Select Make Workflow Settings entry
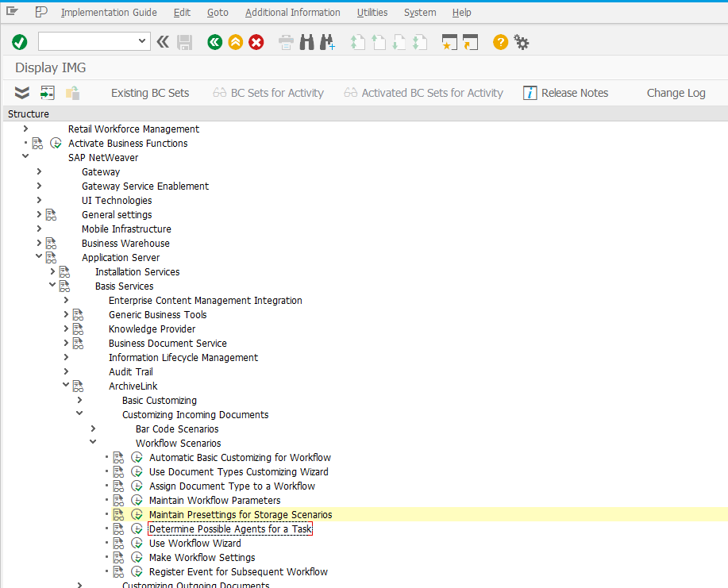This screenshot has width=728, height=588. point(202,557)
